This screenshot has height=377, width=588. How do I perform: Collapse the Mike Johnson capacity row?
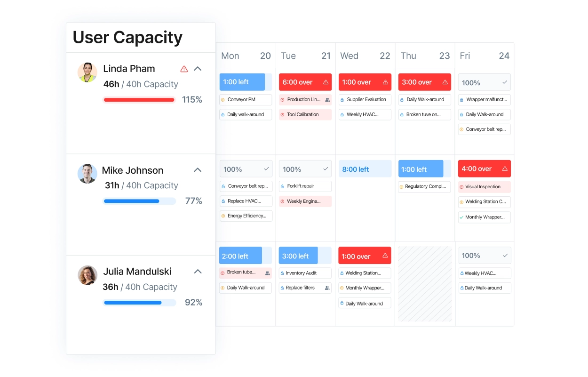tap(198, 170)
